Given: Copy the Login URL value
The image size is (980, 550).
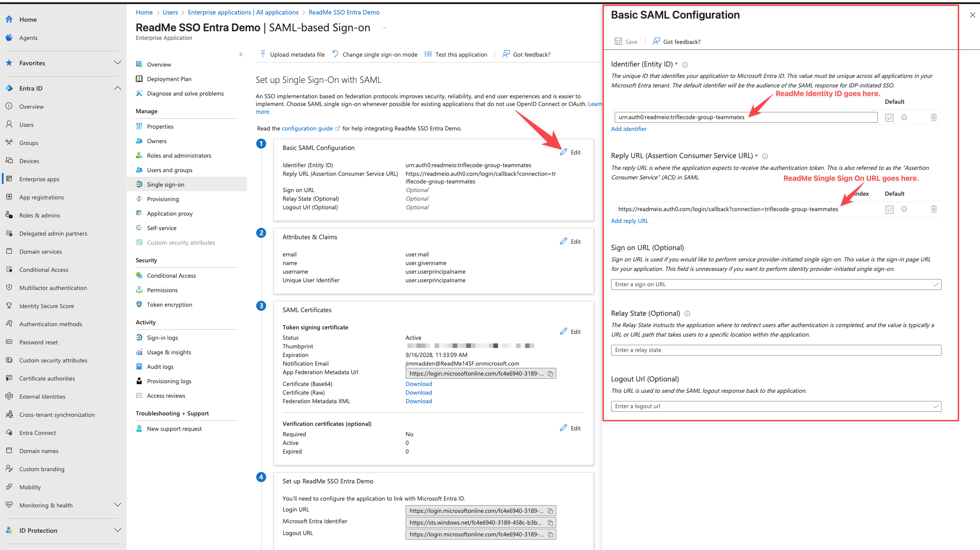Looking at the screenshot, I should 550,511.
